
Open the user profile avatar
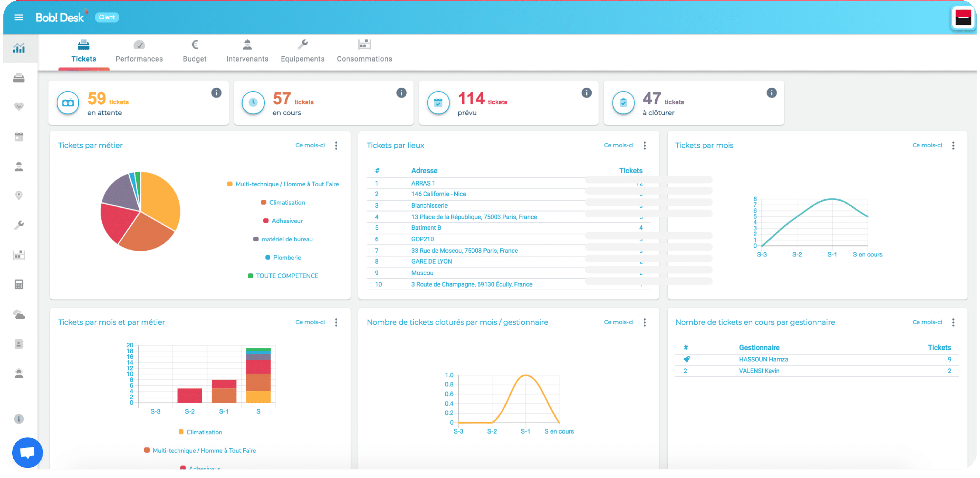[963, 18]
